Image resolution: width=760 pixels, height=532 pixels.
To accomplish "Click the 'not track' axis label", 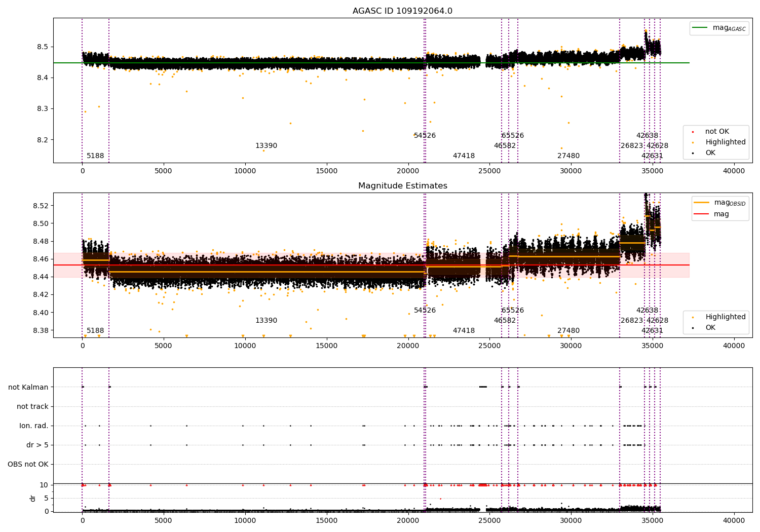I will (x=32, y=407).
